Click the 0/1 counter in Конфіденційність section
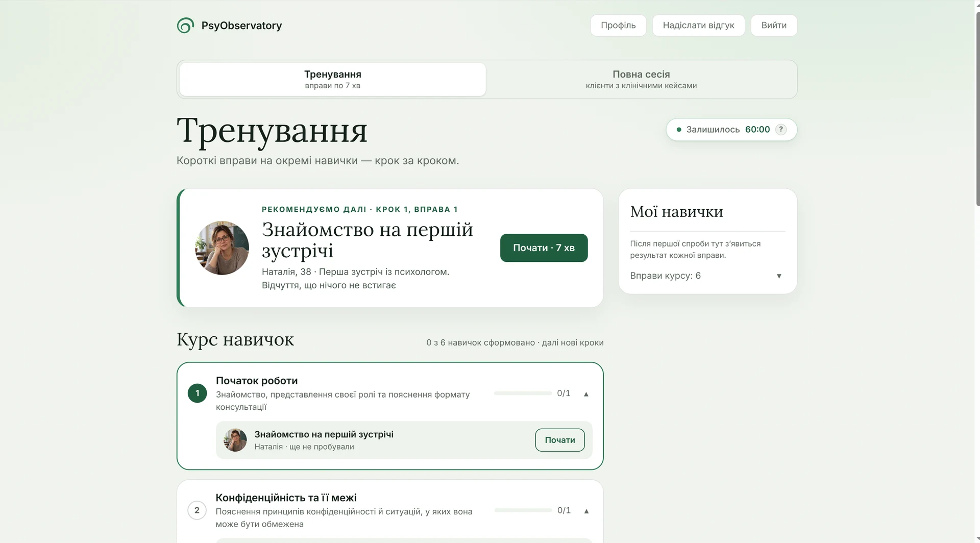 click(x=563, y=510)
